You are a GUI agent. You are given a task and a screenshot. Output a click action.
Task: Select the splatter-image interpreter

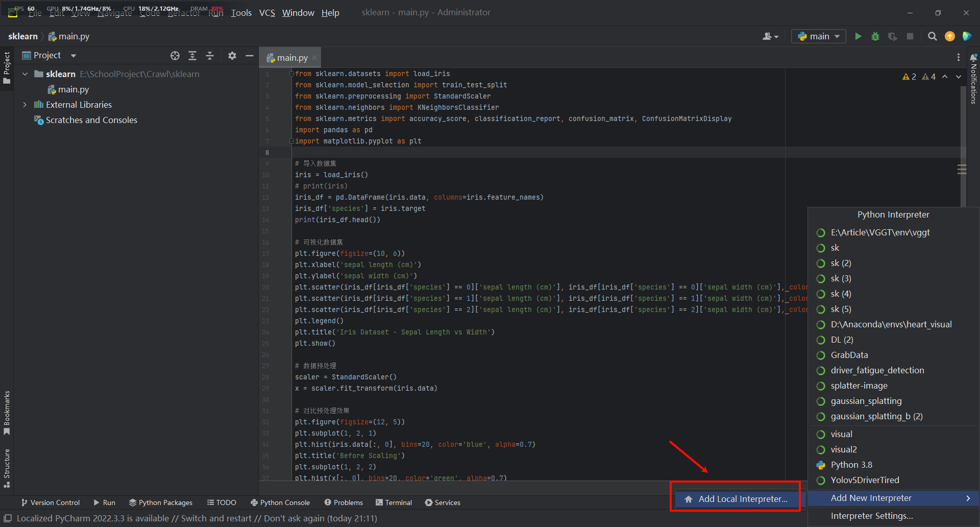click(894, 386)
